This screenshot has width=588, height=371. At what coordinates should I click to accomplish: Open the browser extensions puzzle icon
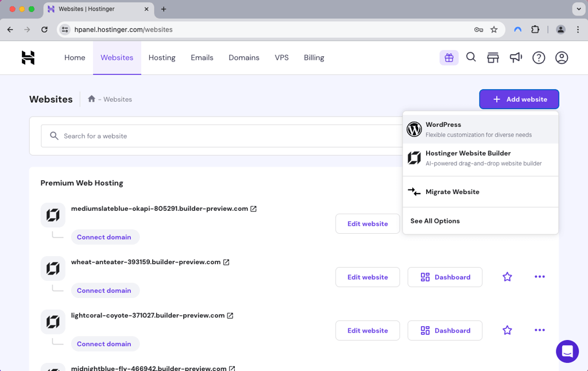535,29
